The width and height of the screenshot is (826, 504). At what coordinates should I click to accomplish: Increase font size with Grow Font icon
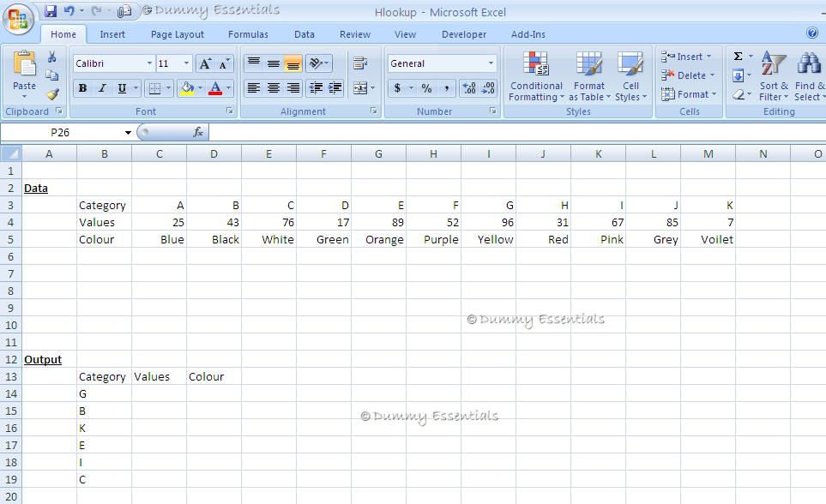205,63
